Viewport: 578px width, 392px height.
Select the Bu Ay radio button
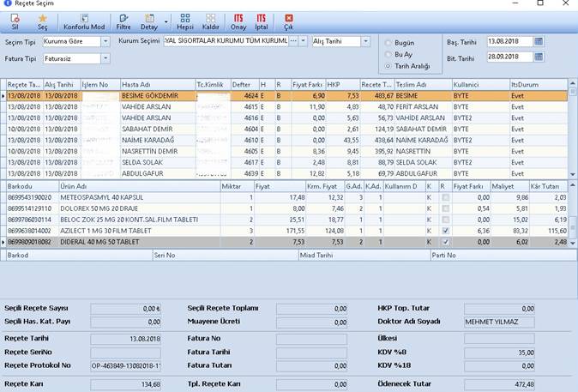[x=388, y=54]
